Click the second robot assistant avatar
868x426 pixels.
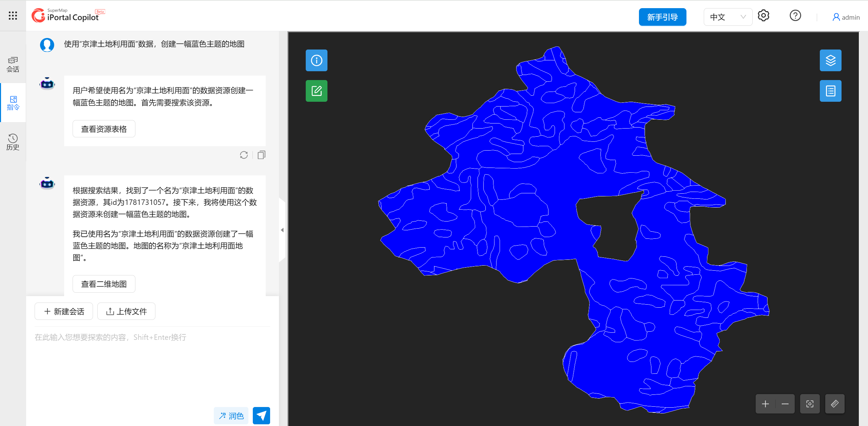click(x=47, y=183)
